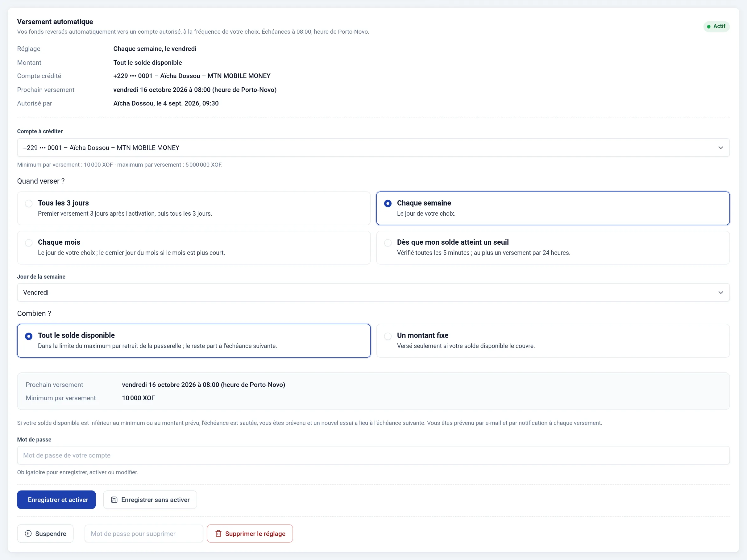
Task: Click the Quand verser ? label
Action: pos(41,181)
